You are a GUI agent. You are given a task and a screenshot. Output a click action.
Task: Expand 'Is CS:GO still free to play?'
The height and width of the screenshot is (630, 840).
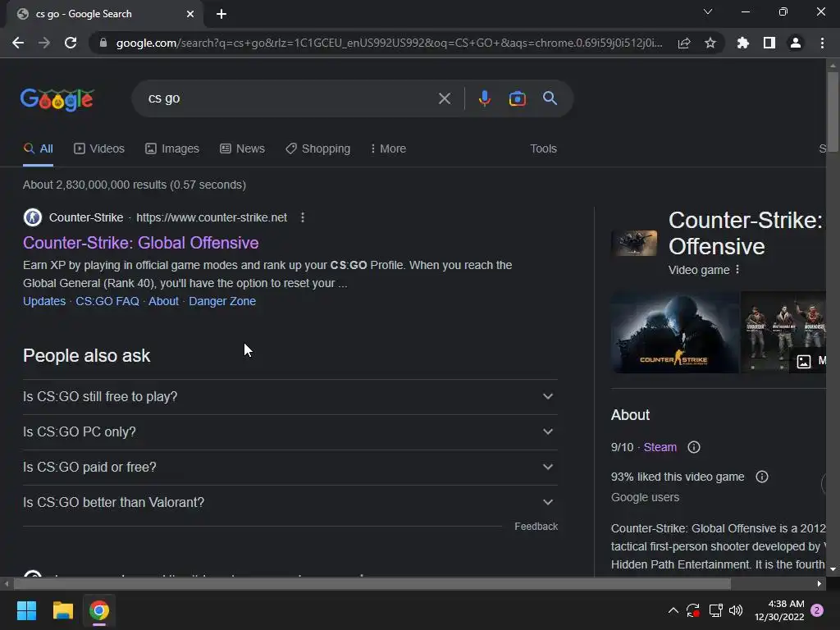pos(290,397)
